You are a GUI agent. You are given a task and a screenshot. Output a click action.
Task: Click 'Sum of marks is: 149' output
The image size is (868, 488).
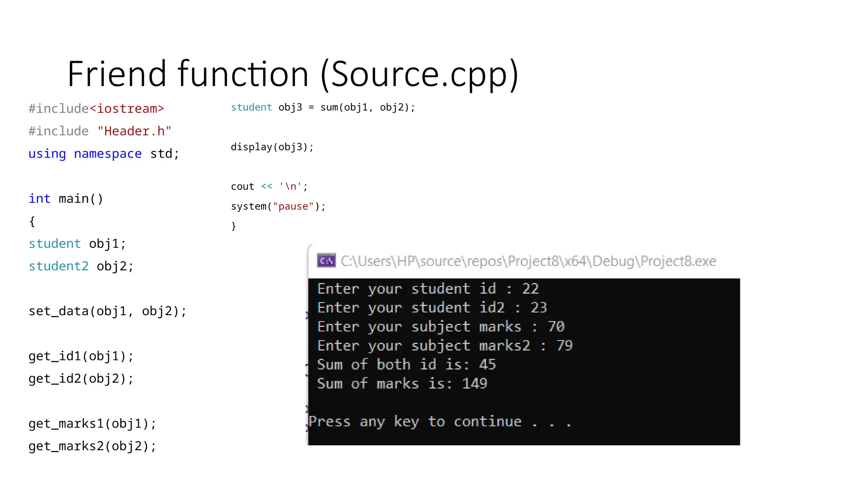[x=402, y=384]
